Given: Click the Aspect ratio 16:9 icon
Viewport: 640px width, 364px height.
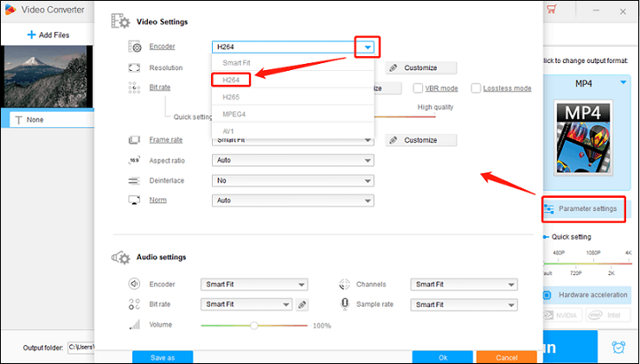Looking at the screenshot, I should [x=134, y=160].
